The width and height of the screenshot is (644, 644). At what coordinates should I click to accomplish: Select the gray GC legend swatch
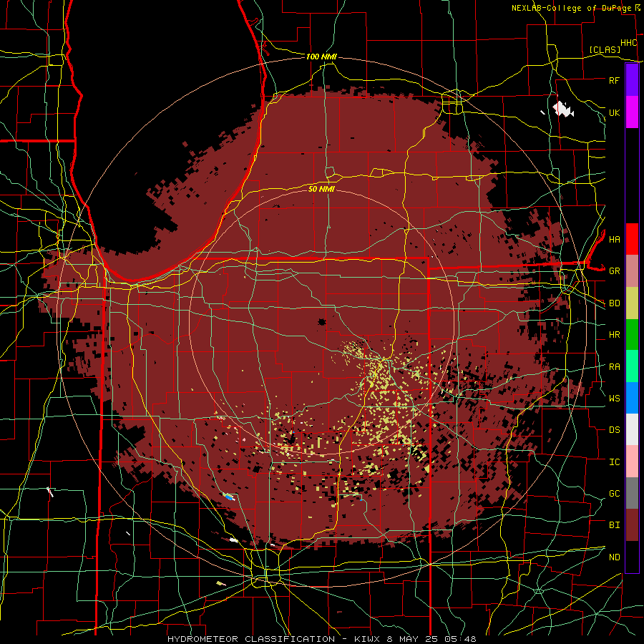tap(632, 493)
